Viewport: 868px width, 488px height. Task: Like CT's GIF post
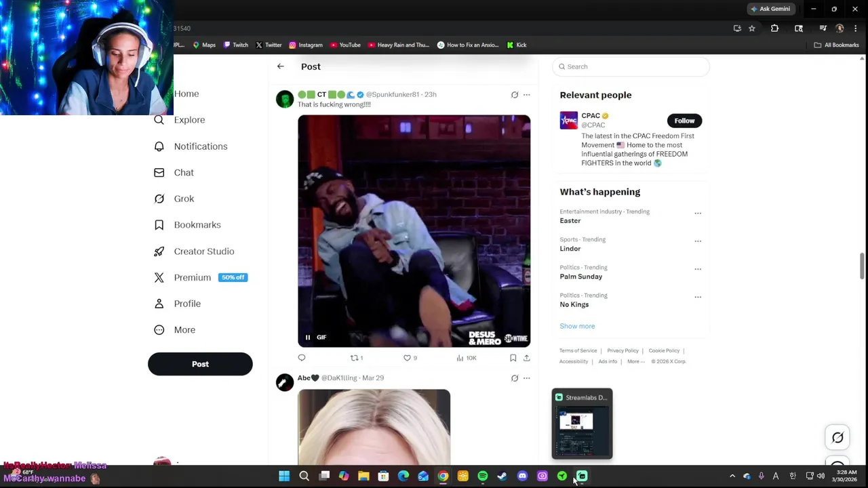pyautogui.click(x=410, y=358)
